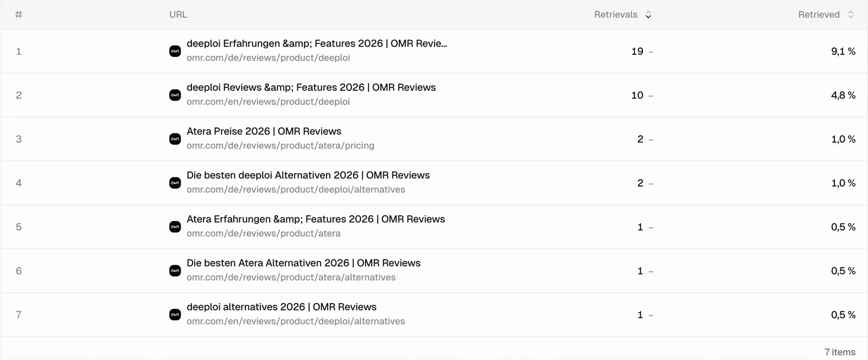The width and height of the screenshot is (868, 360).
Task: Click 0,5 % in Atera Erfahrungen row
Action: (x=843, y=228)
